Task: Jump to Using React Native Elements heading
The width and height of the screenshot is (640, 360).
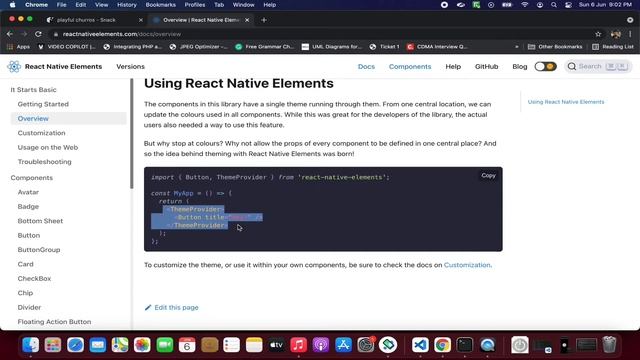Action: coord(566,102)
